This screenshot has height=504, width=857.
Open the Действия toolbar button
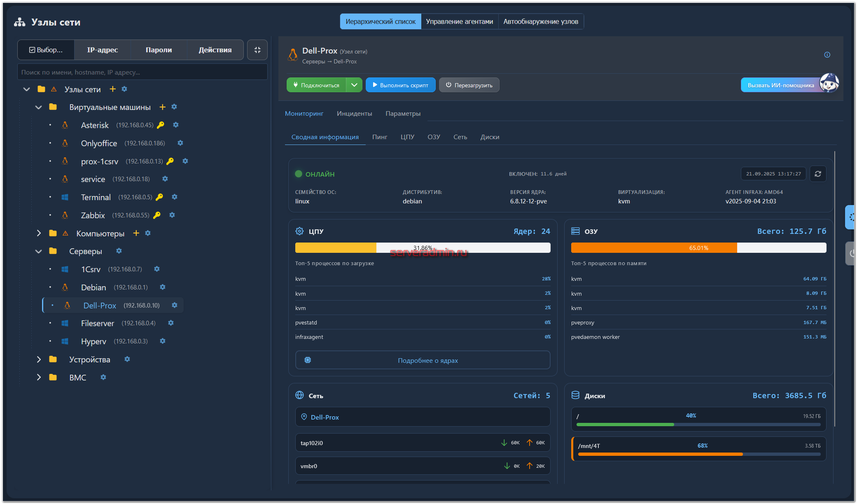215,50
